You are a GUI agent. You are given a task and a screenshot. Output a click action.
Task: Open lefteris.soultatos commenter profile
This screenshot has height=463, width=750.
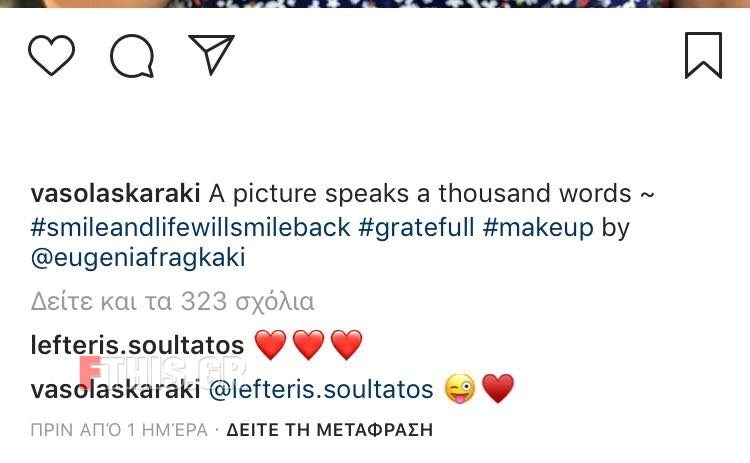click(137, 345)
